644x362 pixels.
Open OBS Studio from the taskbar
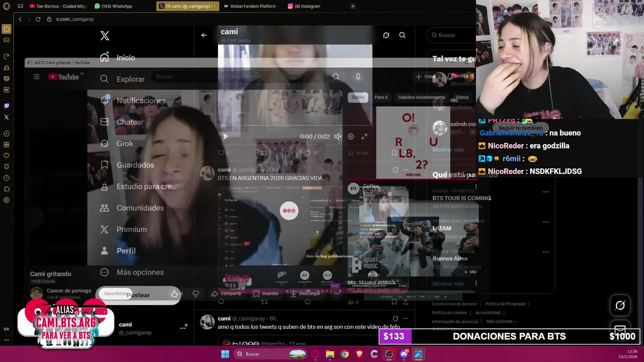click(x=389, y=354)
